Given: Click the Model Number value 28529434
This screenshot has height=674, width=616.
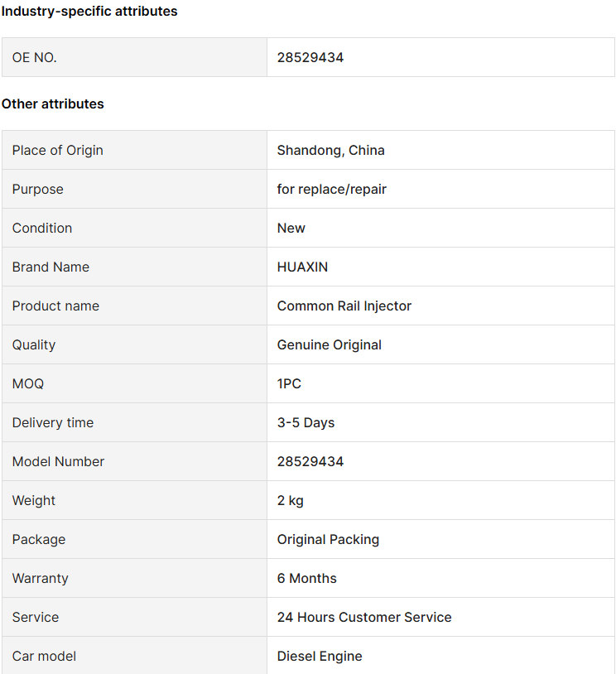Looking at the screenshot, I should [310, 462].
